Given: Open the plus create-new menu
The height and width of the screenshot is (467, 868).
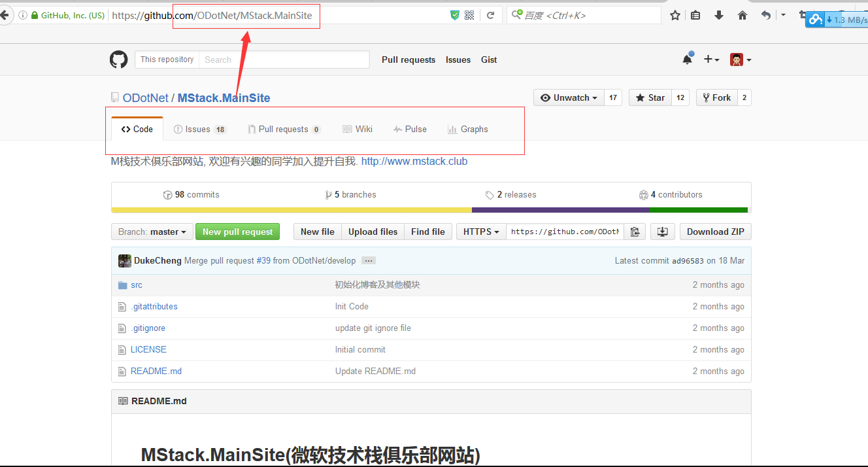Looking at the screenshot, I should click(x=711, y=60).
